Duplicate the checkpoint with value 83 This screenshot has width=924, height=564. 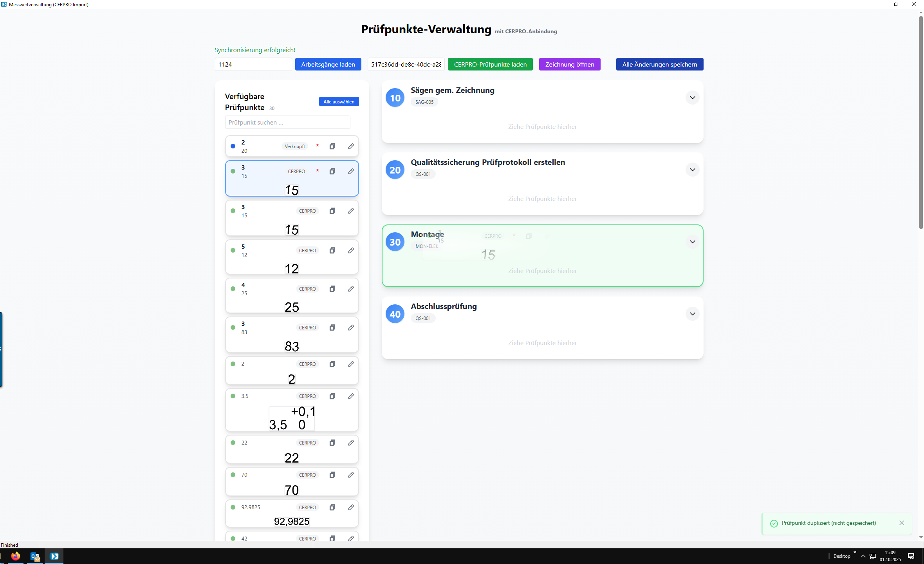pos(332,327)
